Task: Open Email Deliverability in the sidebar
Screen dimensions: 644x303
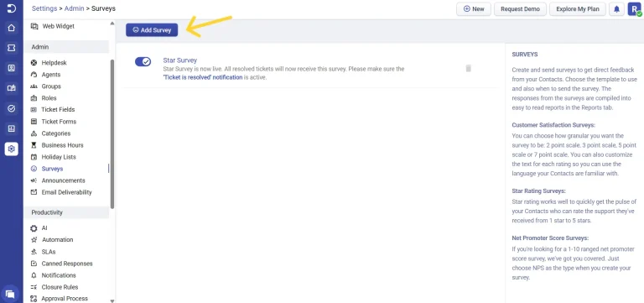Action: pos(66,192)
